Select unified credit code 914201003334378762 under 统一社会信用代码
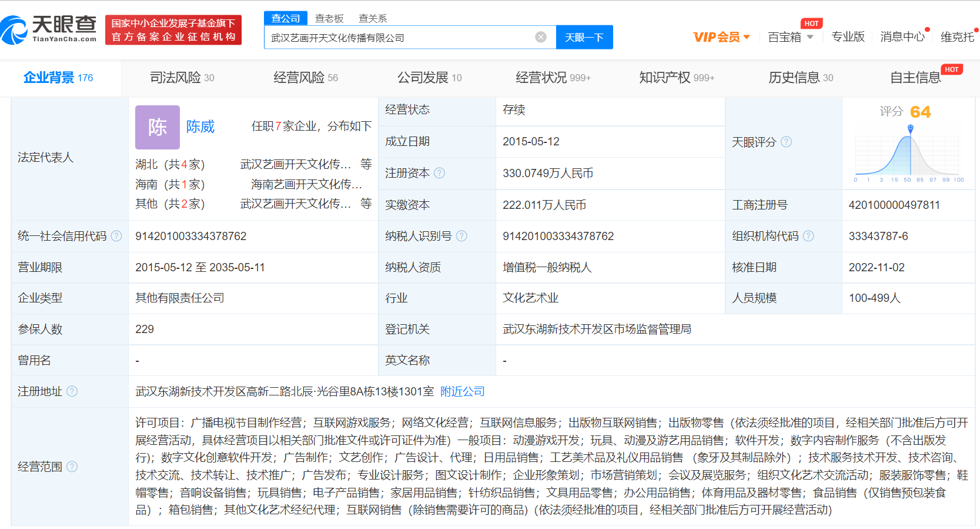The image size is (980, 529). point(191,236)
